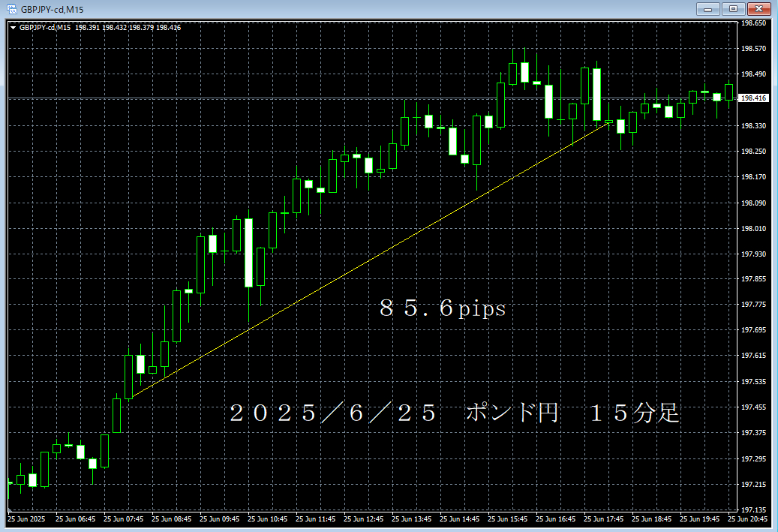Click the 198.650 price axis label
The height and width of the screenshot is (532, 778).
tap(752, 23)
